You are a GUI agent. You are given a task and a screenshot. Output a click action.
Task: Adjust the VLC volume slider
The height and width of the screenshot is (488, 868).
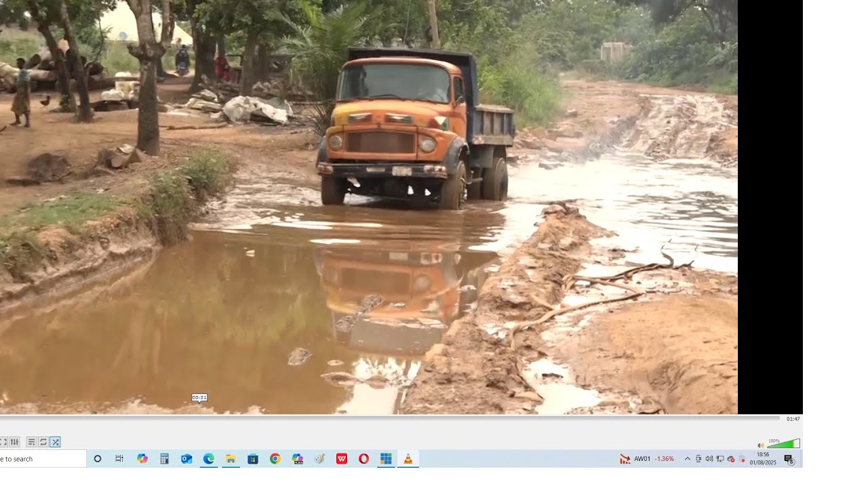(783, 443)
